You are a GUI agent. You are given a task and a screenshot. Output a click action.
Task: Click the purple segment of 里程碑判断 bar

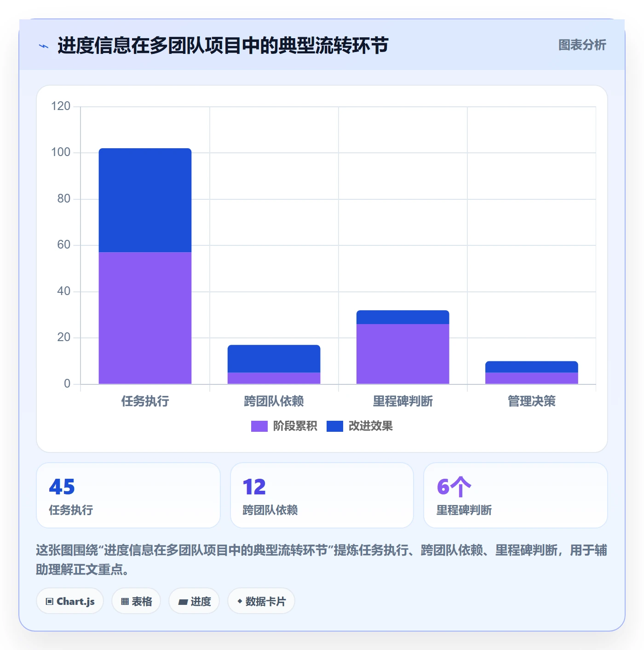(x=402, y=354)
